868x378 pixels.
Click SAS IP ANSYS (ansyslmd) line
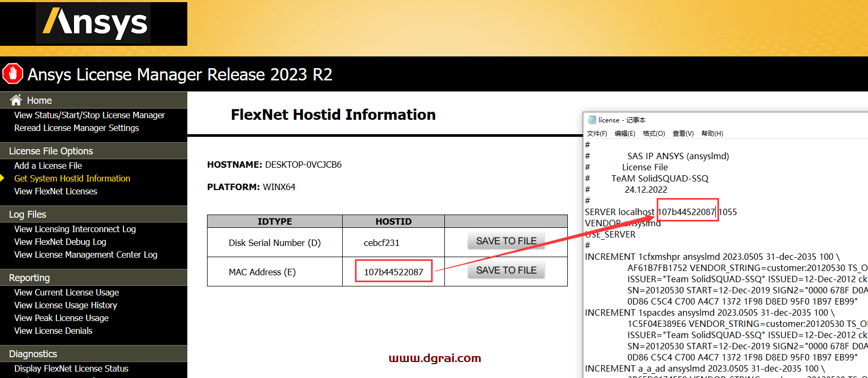tap(678, 156)
